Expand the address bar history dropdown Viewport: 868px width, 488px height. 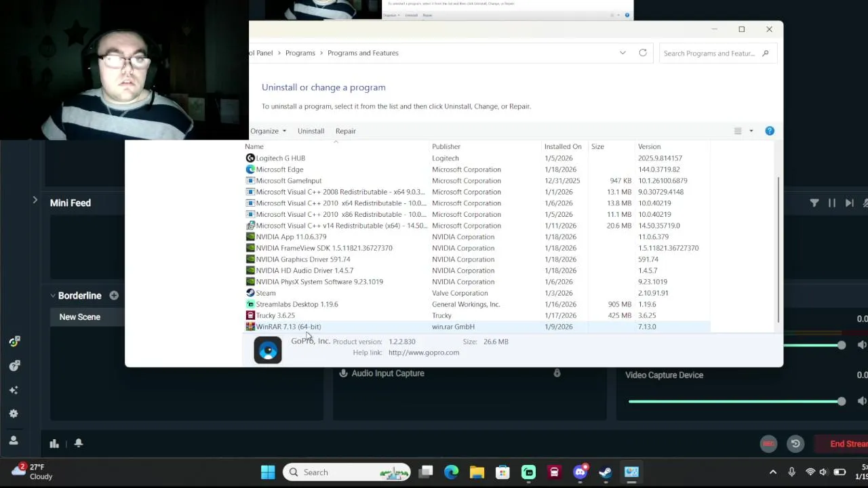tap(623, 53)
